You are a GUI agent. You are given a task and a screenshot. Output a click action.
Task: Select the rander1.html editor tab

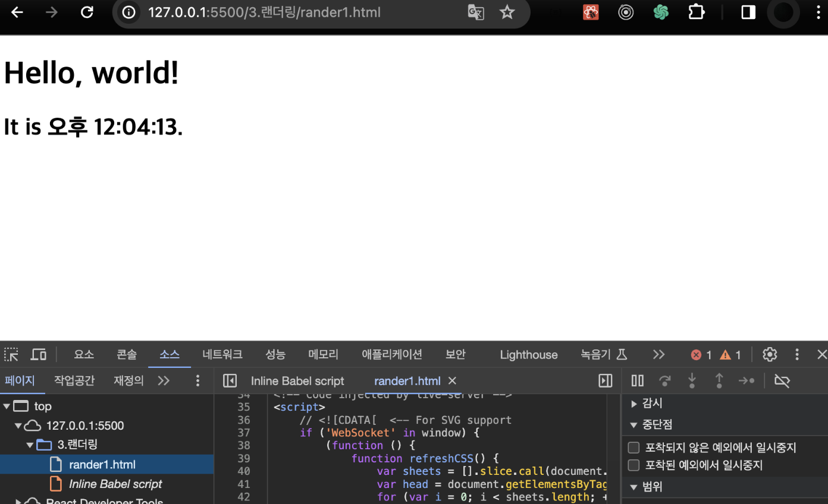[x=407, y=381]
